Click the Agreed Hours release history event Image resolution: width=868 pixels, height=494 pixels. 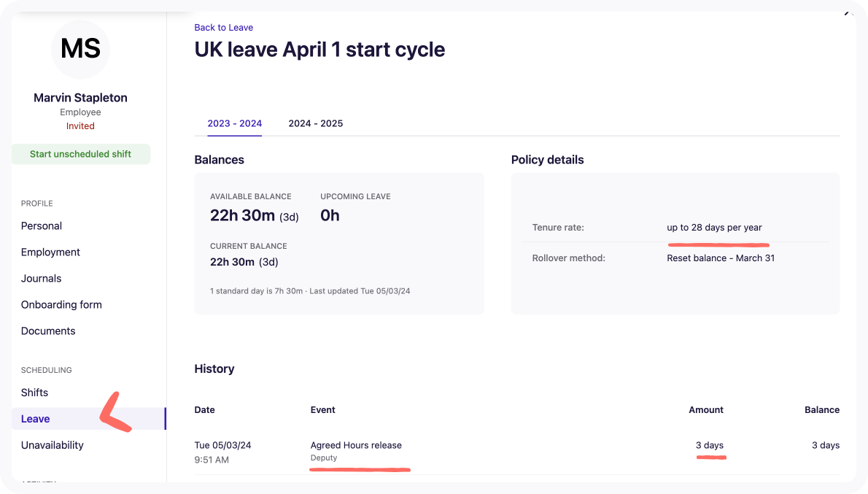[x=356, y=445]
